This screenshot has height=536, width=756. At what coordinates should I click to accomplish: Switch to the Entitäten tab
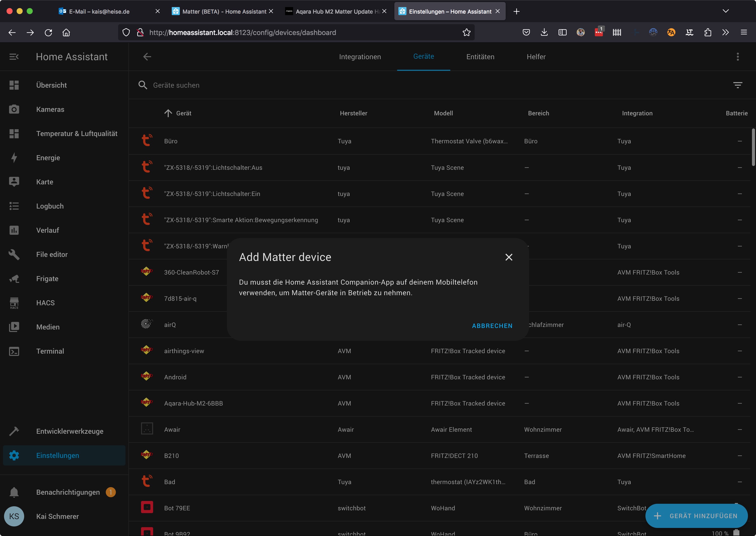pos(480,57)
